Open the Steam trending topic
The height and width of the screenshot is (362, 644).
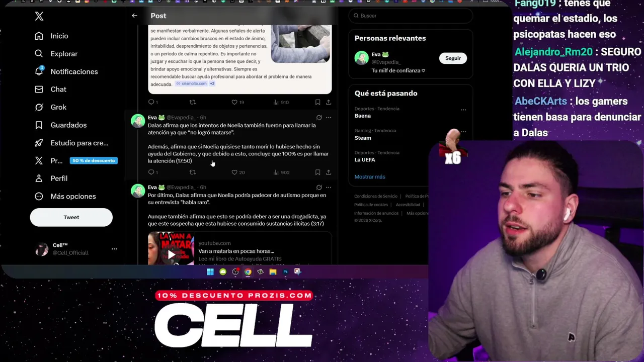coord(363,138)
